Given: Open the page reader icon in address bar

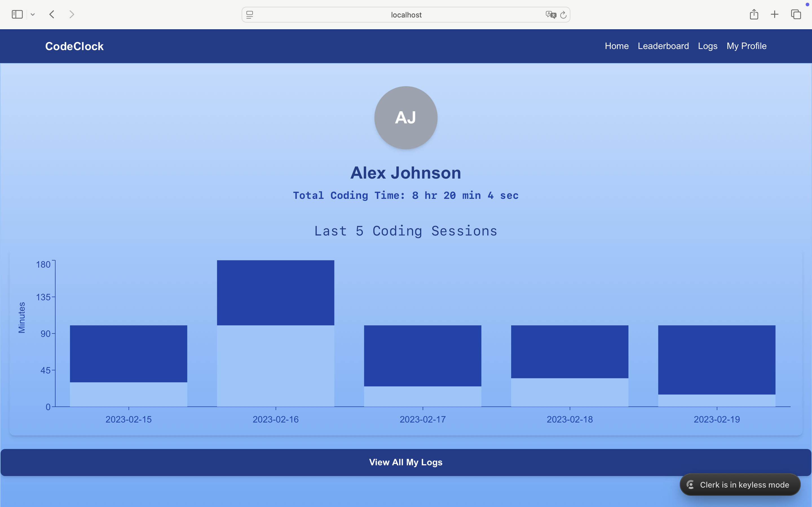Looking at the screenshot, I should point(250,15).
